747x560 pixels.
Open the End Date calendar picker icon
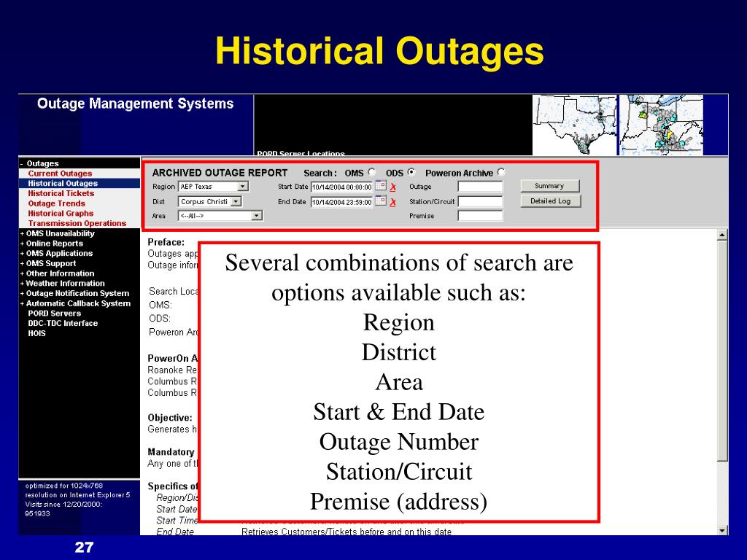click(x=381, y=201)
